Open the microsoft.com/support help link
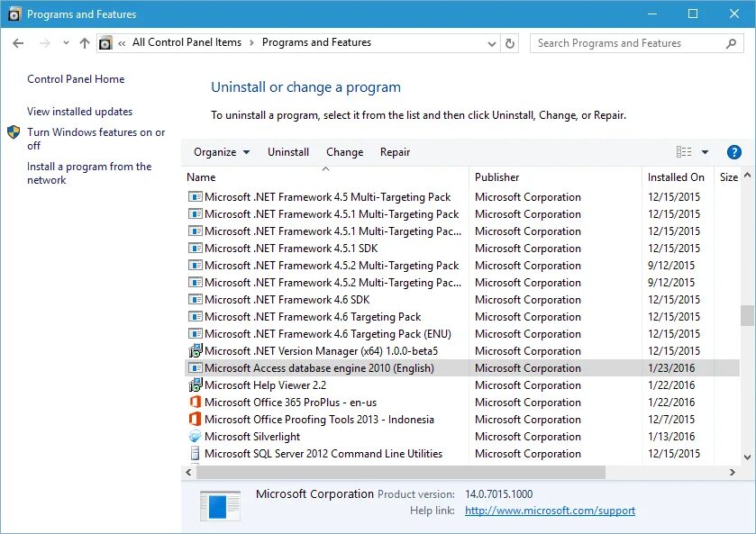This screenshot has height=534, width=756. [x=551, y=511]
